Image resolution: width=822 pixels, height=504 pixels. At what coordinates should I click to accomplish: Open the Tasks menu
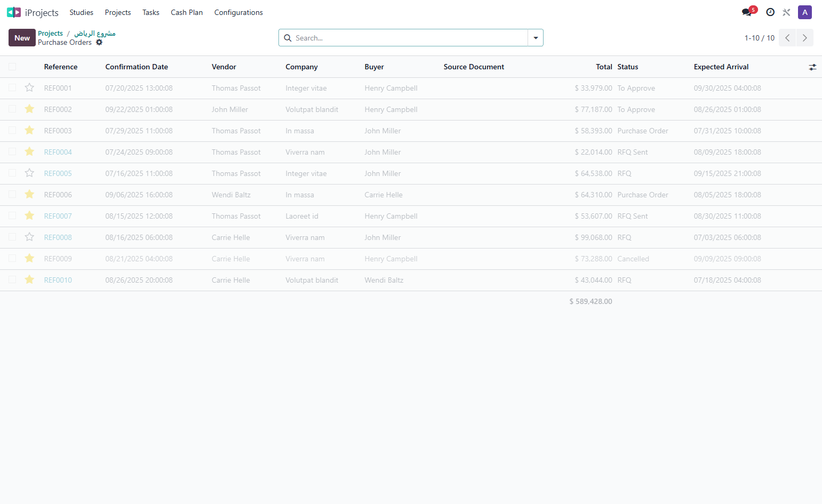click(151, 12)
